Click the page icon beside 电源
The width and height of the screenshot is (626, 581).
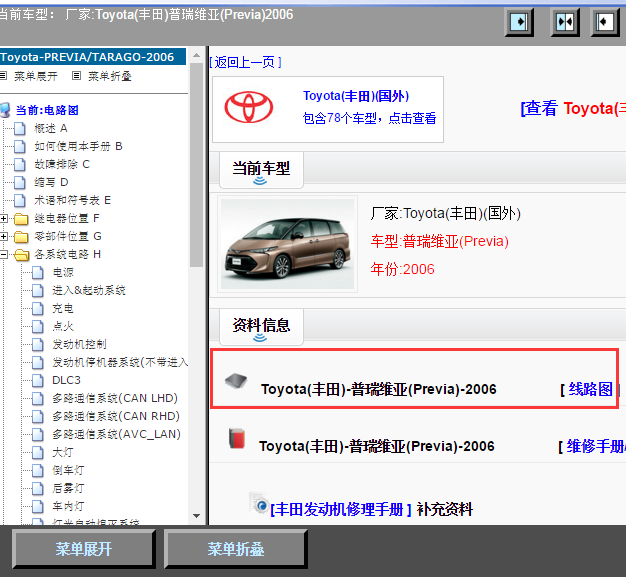[x=38, y=273]
